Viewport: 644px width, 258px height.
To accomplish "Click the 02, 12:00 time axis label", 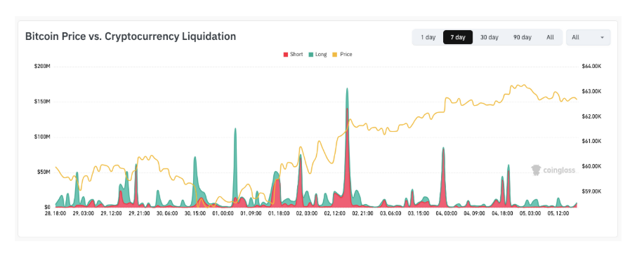I will click(335, 214).
